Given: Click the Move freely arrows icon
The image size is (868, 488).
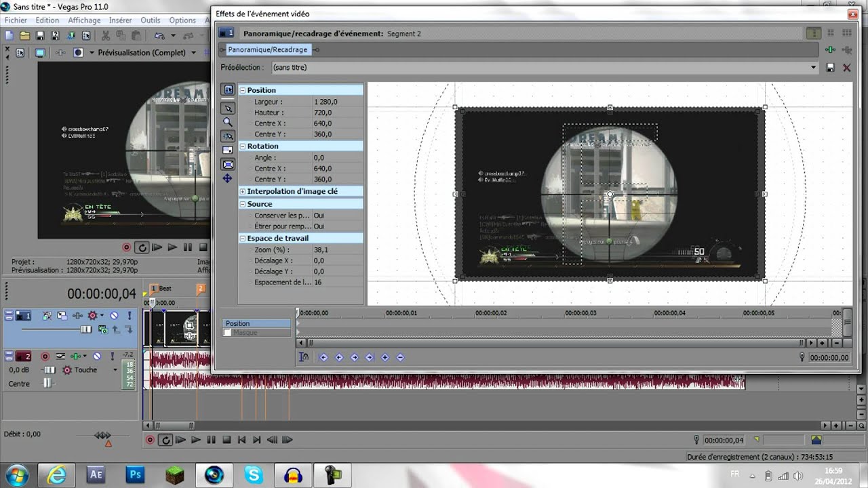Looking at the screenshot, I should pos(227,178).
